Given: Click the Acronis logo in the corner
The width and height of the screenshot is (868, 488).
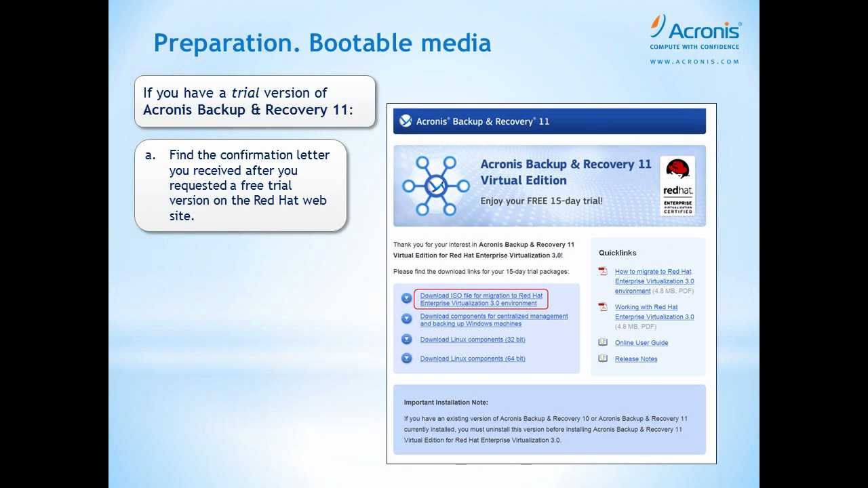Looking at the screenshot, I should tap(695, 31).
